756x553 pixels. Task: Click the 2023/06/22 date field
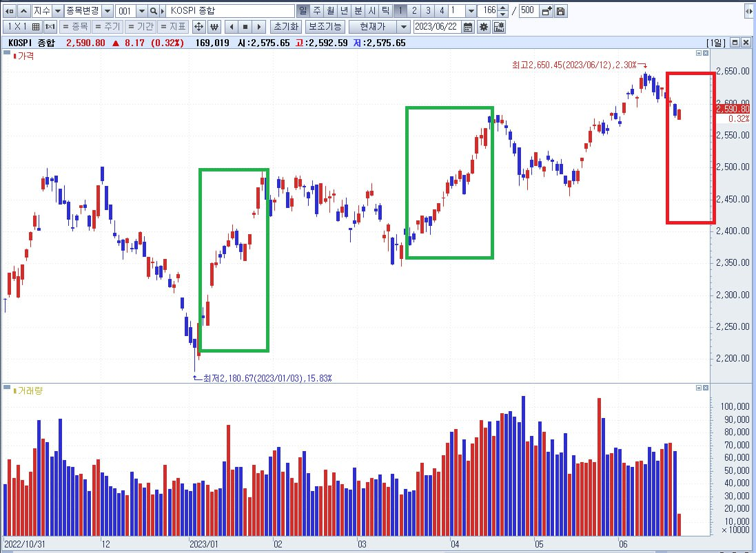point(437,26)
